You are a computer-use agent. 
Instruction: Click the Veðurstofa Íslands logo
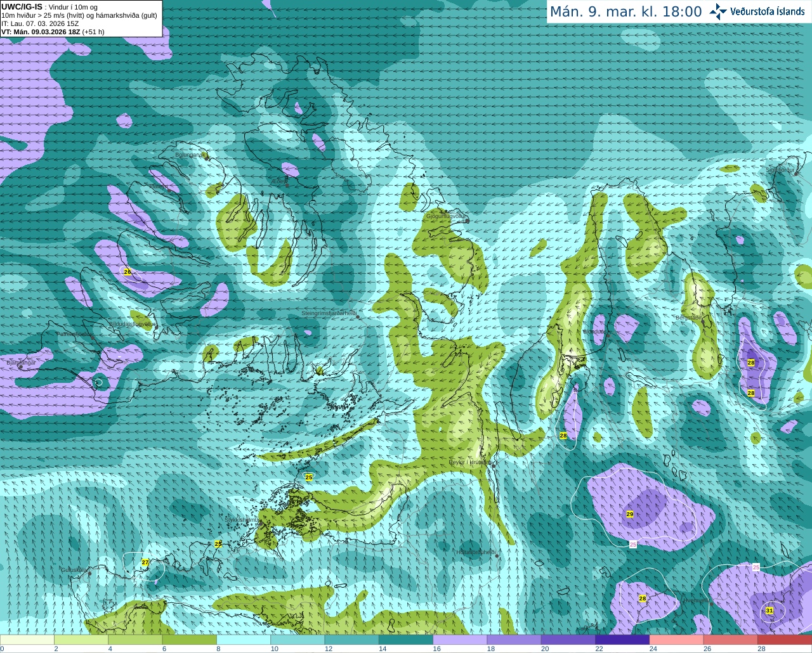[x=757, y=11]
